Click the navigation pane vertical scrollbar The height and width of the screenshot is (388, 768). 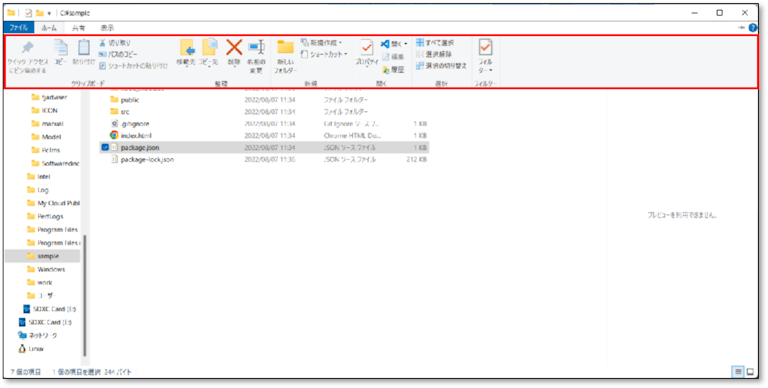coord(85,295)
